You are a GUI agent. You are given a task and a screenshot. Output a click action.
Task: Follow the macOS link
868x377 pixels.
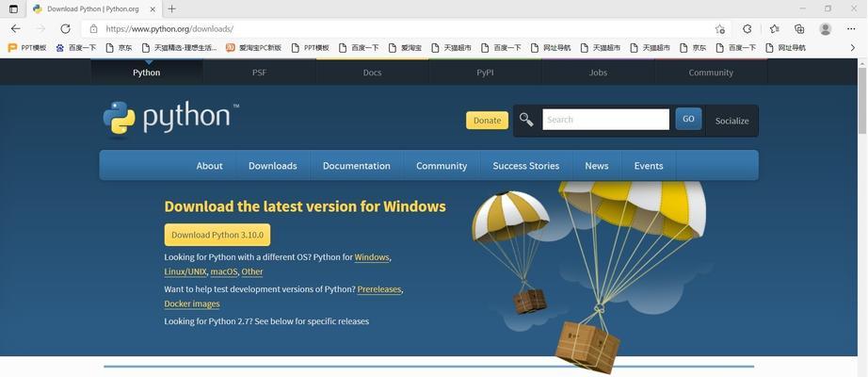[x=224, y=271]
